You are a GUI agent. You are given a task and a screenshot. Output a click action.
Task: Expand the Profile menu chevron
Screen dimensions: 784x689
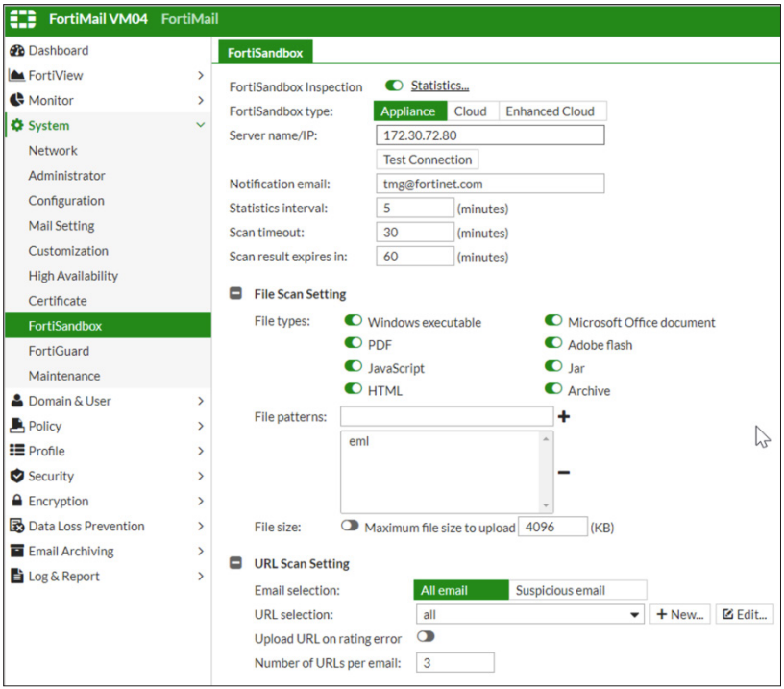click(201, 451)
